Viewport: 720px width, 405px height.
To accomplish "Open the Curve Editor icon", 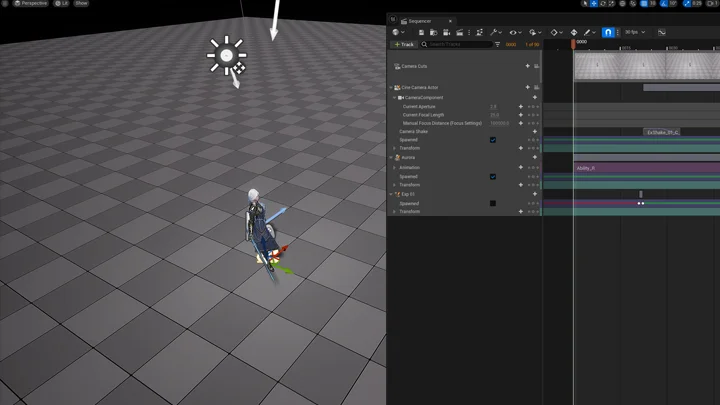I will pos(662,32).
